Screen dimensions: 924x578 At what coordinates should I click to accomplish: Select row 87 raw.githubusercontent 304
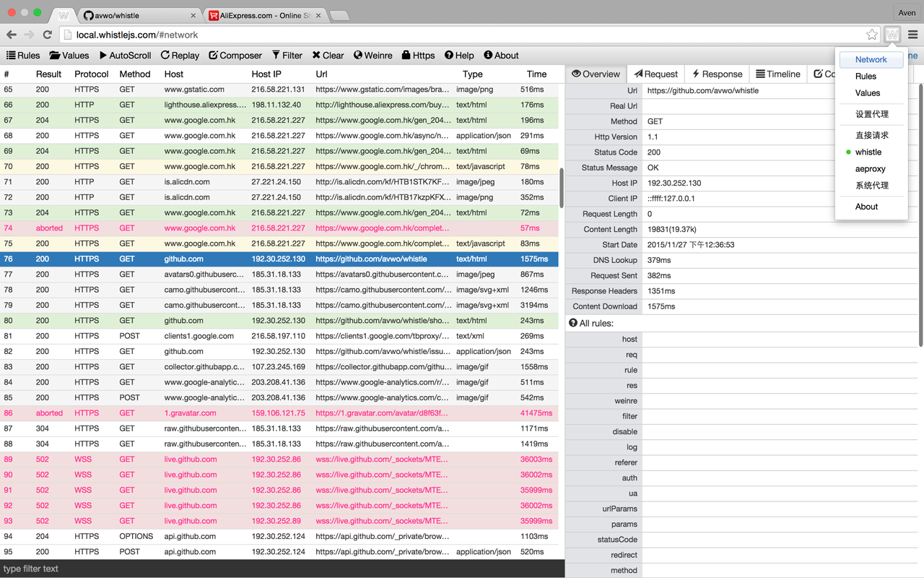[279, 428]
